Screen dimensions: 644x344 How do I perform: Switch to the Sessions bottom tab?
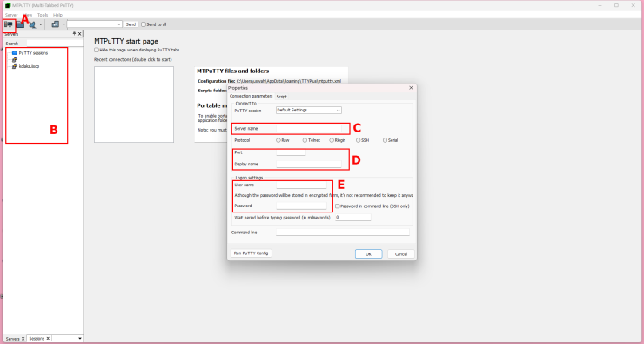tap(37, 339)
